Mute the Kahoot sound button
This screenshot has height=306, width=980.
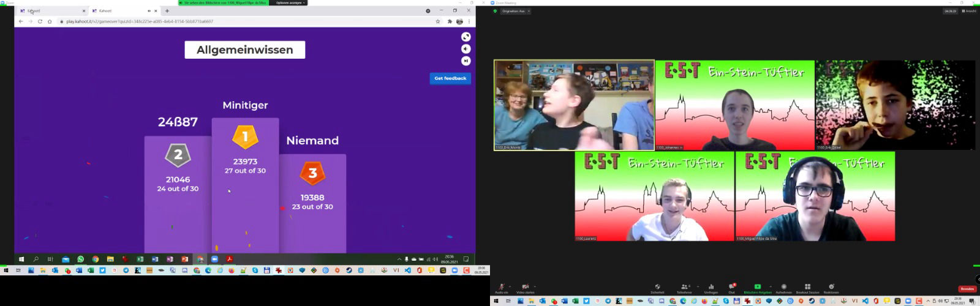click(466, 49)
